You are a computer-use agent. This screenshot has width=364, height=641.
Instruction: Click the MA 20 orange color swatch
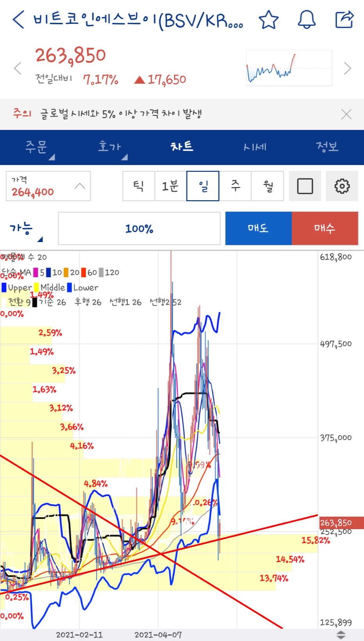[66, 272]
